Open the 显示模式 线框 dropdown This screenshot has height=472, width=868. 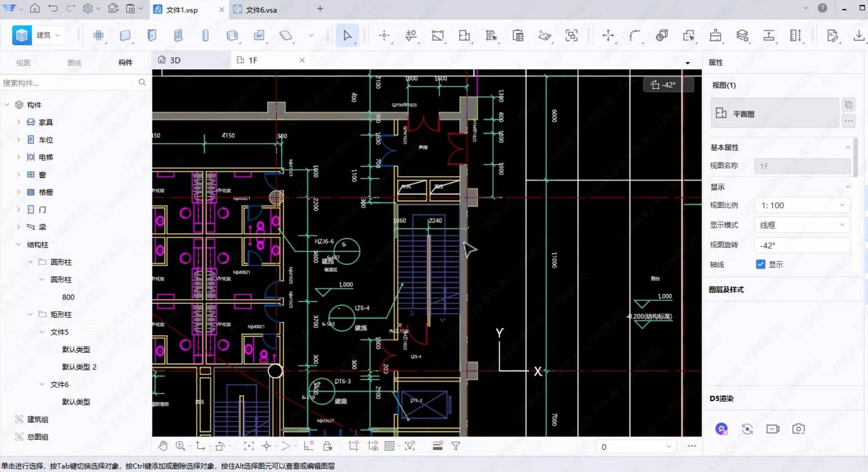[x=802, y=225]
